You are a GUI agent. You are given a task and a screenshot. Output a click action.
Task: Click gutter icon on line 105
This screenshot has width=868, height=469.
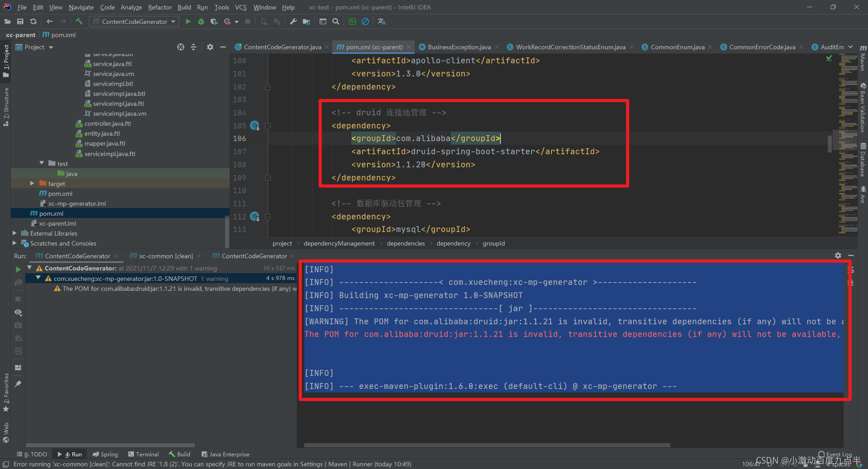coord(255,125)
